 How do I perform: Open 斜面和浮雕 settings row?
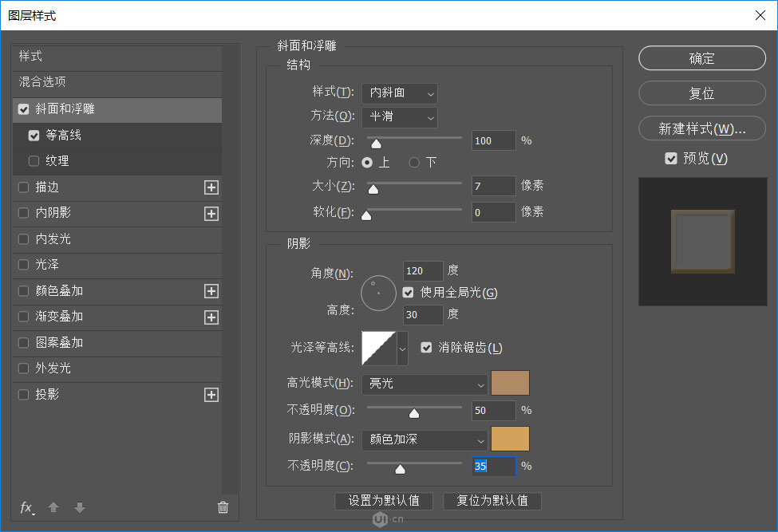pyautogui.click(x=117, y=109)
